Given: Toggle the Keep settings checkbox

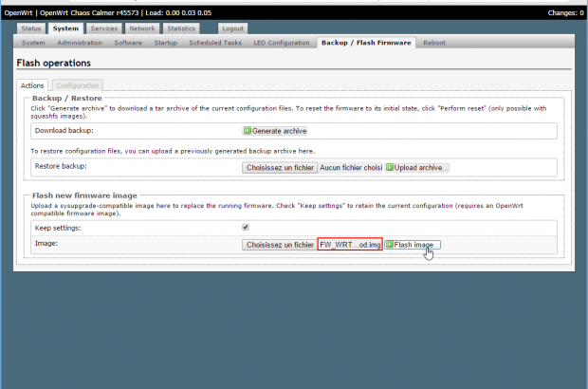Looking at the screenshot, I should (x=247, y=228).
